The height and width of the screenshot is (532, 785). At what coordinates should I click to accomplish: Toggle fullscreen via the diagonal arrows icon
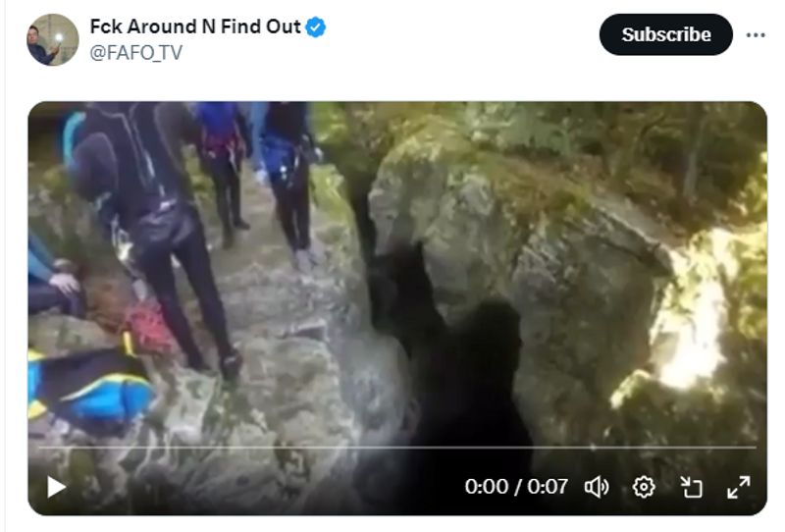click(x=739, y=487)
